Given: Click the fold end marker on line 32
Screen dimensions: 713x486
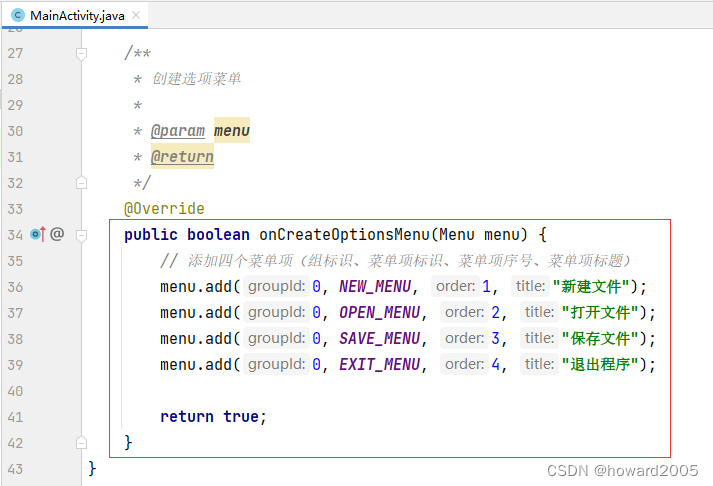Looking at the screenshot, I should point(81,183).
